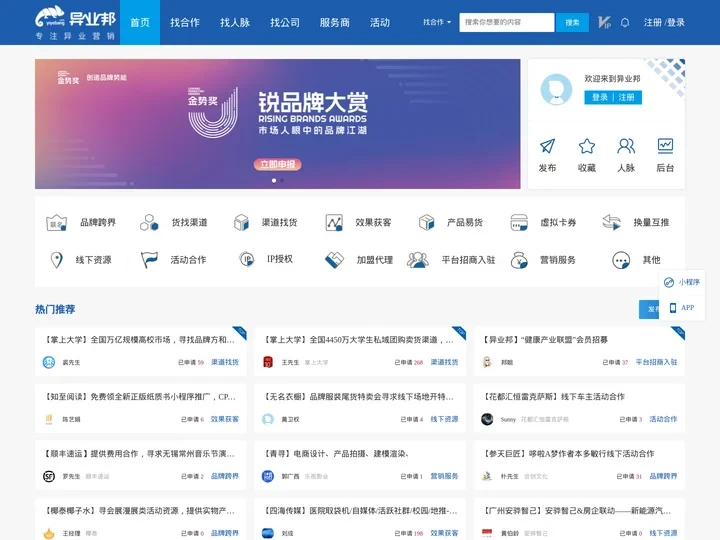Select 营销服务 money bag icon
Screen dimensions: 720x540
(519, 260)
